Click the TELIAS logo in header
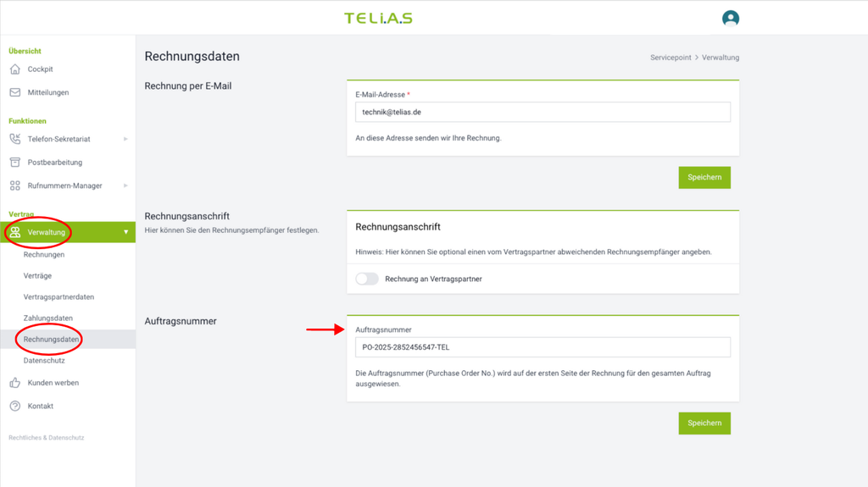Screen dimensions: 868x487 [x=378, y=18]
